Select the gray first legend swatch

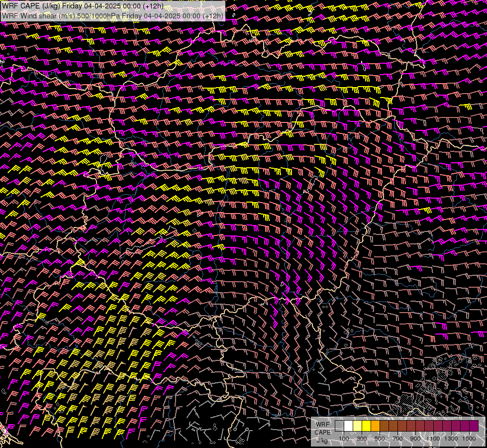(x=339, y=426)
